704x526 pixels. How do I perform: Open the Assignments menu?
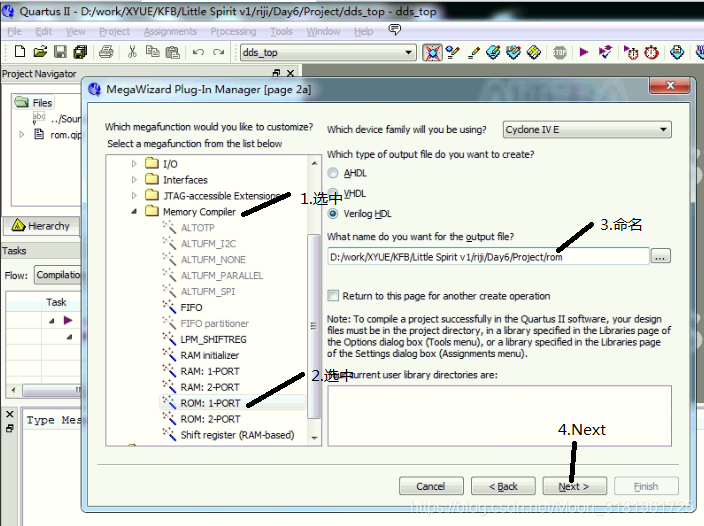point(170,31)
